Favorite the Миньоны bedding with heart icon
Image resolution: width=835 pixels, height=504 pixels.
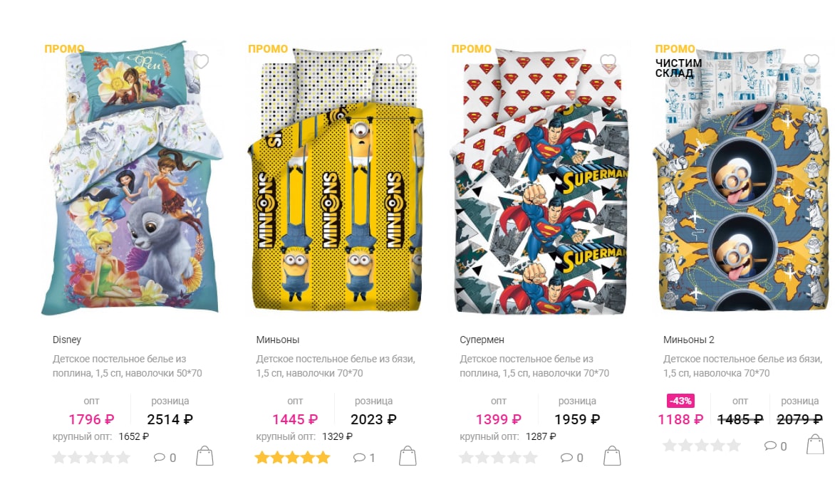click(404, 62)
